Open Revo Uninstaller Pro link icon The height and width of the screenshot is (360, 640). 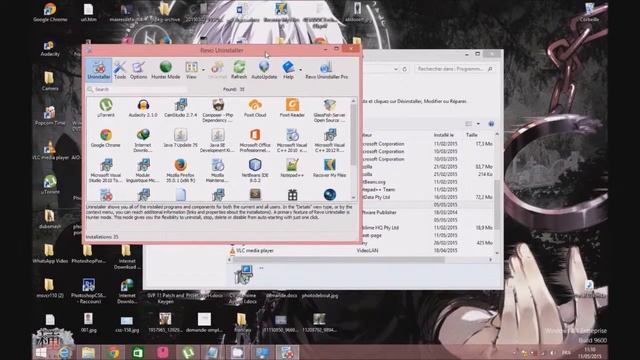[x=327, y=69]
